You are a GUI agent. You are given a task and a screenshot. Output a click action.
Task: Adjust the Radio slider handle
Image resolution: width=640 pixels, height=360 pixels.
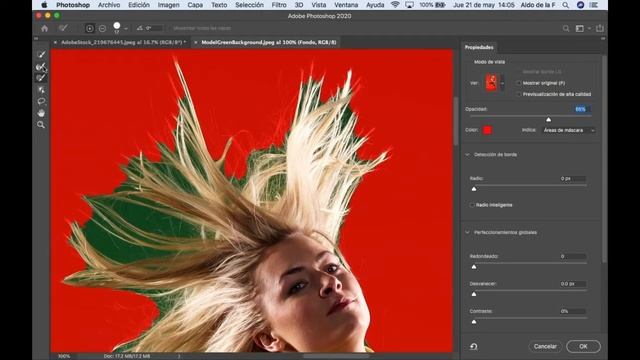tap(474, 189)
